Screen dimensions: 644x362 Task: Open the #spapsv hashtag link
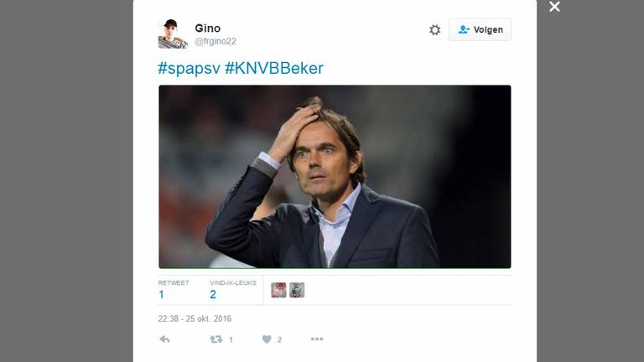tap(189, 68)
